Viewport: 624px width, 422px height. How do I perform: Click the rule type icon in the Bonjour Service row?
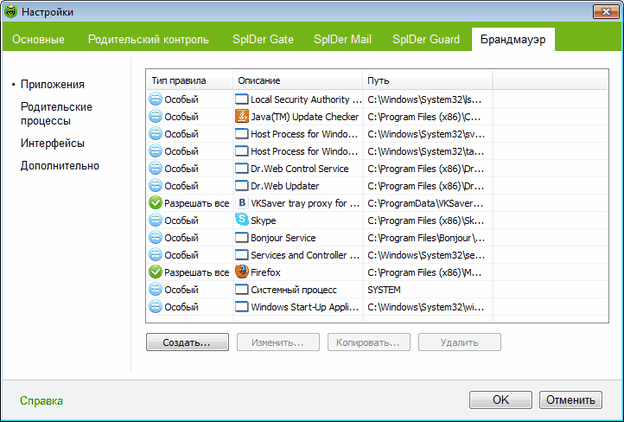(x=155, y=237)
